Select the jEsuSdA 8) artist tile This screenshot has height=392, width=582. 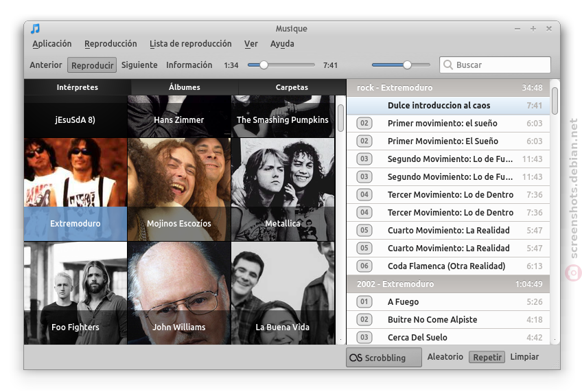[75, 117]
